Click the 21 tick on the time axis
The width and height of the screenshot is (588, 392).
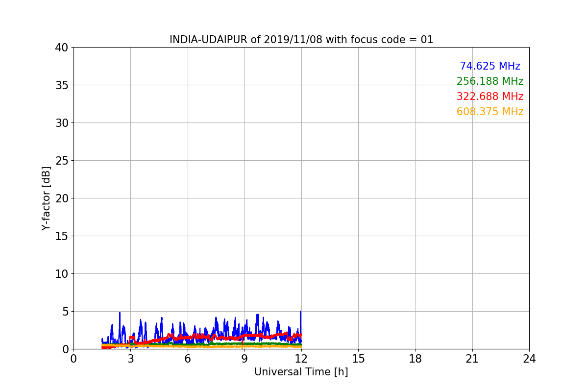point(472,359)
